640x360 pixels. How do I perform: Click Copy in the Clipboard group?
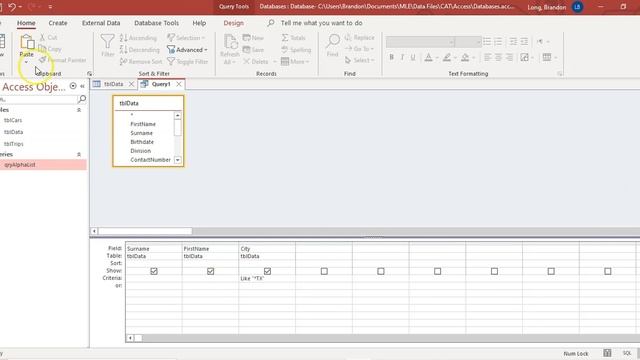pyautogui.click(x=50, y=49)
